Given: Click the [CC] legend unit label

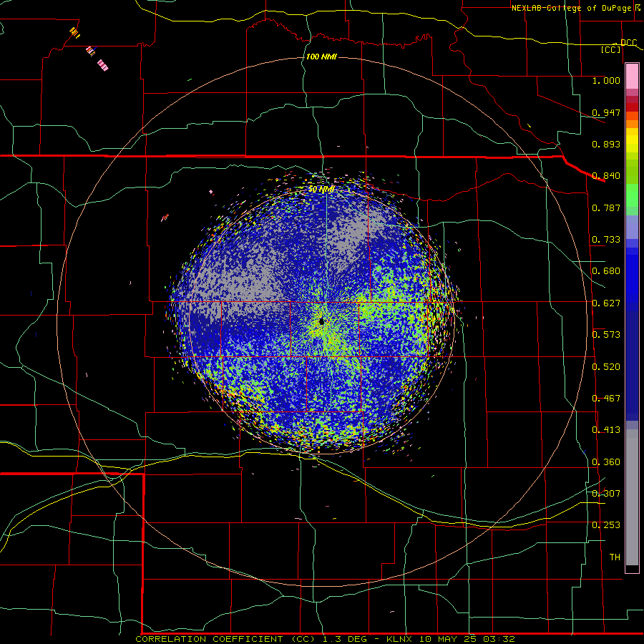Looking at the screenshot, I should 611,49.
